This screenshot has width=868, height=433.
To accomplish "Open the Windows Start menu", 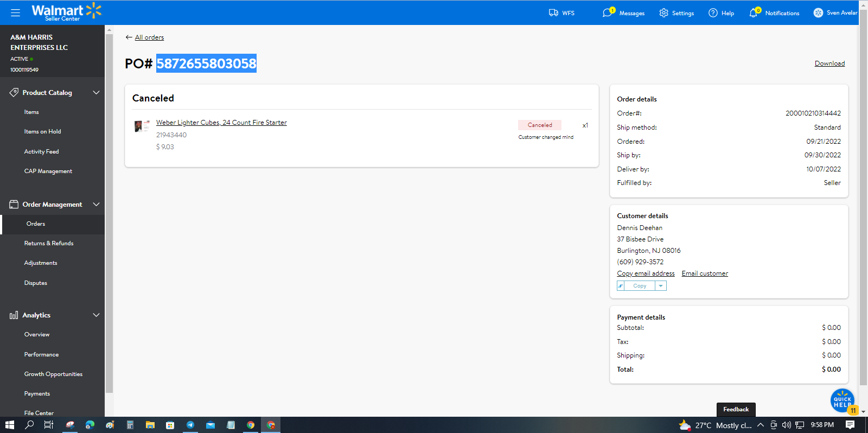I will tap(10, 425).
